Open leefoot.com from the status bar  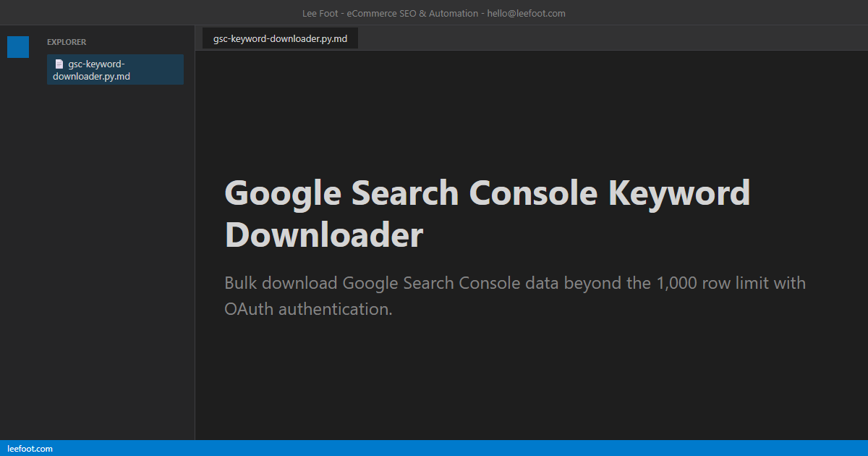(x=31, y=448)
